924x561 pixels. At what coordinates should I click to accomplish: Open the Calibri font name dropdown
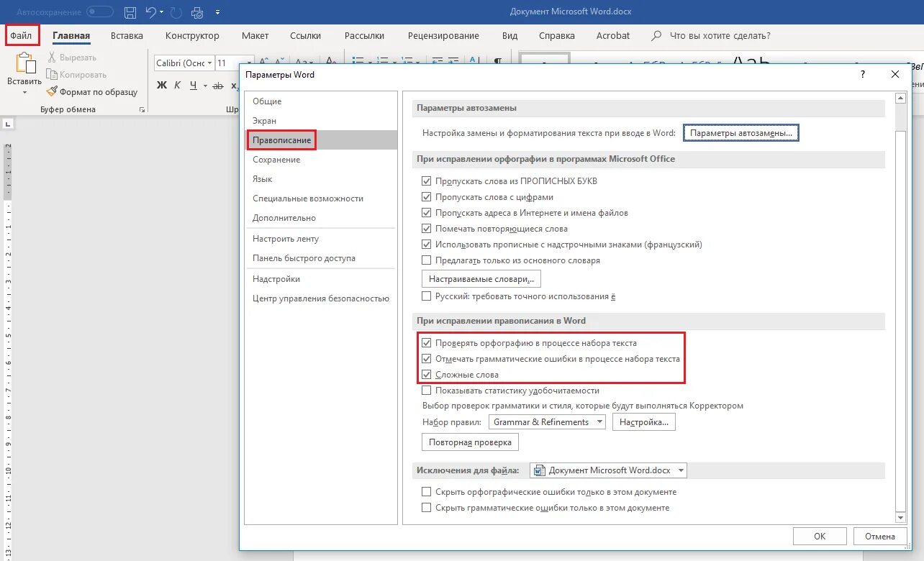point(210,63)
